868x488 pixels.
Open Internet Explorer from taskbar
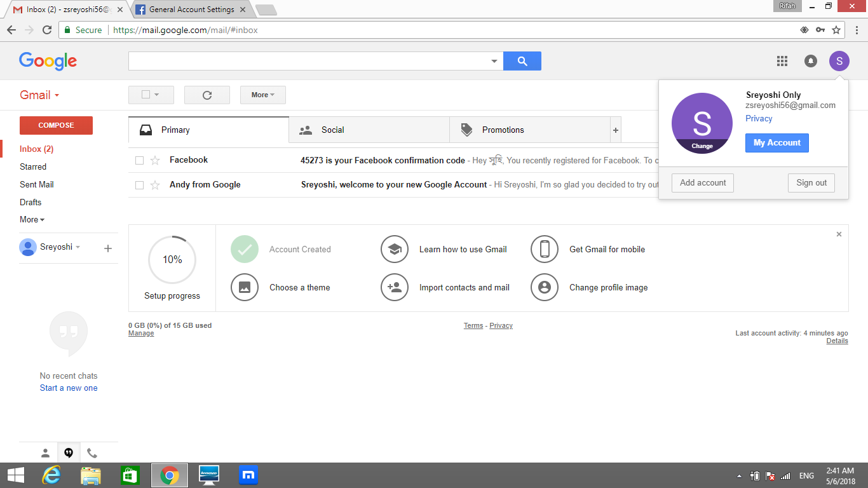pos(51,475)
